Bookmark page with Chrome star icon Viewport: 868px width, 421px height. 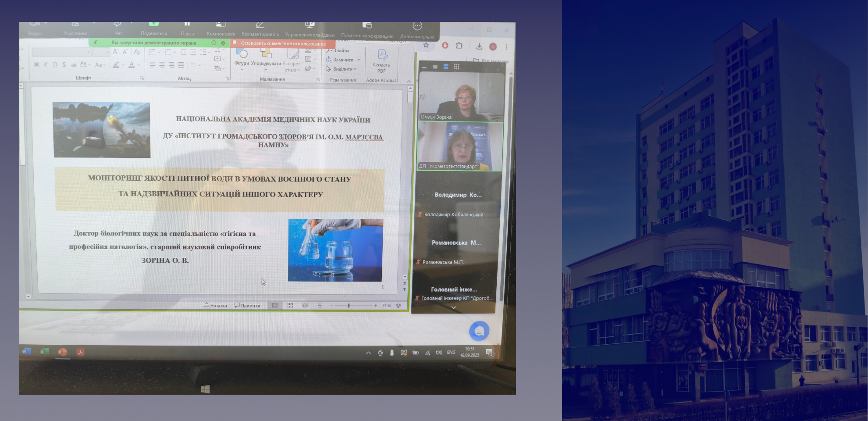click(x=426, y=45)
